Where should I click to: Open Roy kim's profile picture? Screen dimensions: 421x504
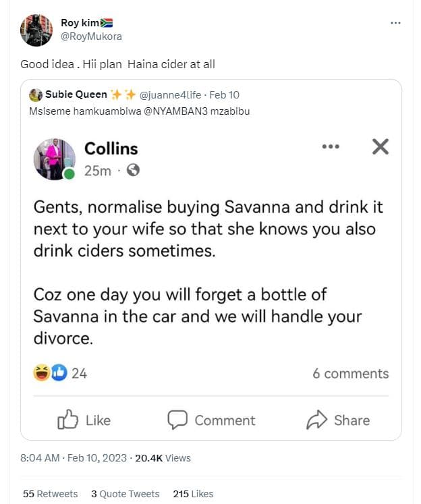36,30
